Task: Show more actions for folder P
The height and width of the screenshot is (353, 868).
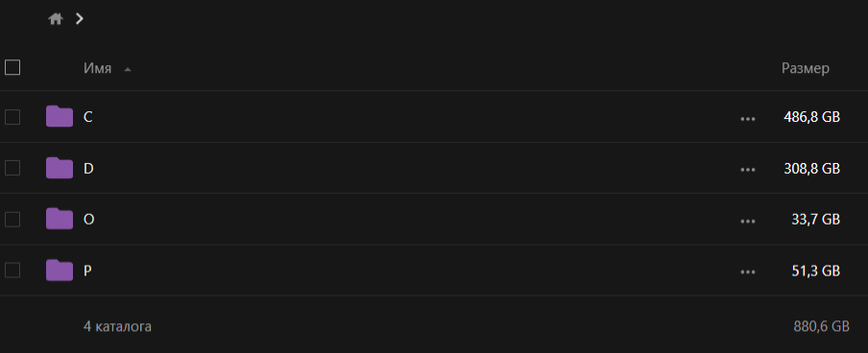Action: coord(747,271)
